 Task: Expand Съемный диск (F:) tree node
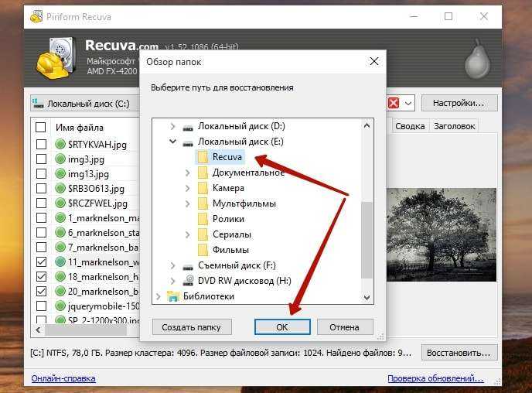click(x=172, y=265)
